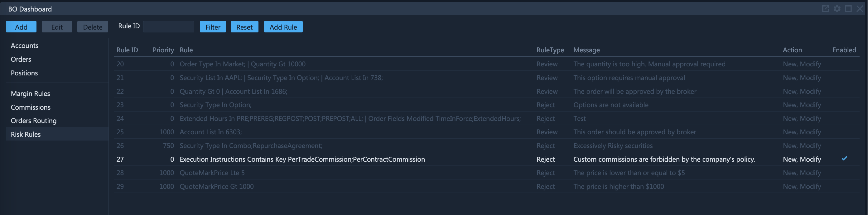Screen dimensions: 868x215
Task: Apply the Rule ID filter
Action: (x=213, y=26)
